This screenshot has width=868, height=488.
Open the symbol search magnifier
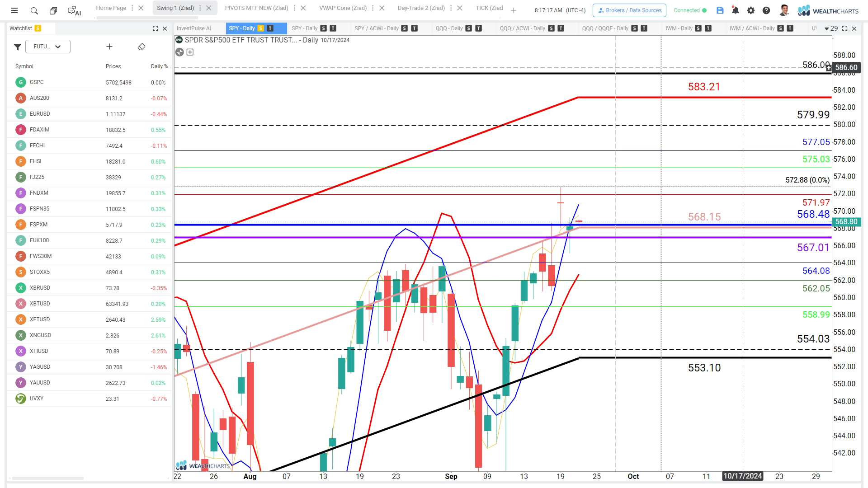click(34, 10)
